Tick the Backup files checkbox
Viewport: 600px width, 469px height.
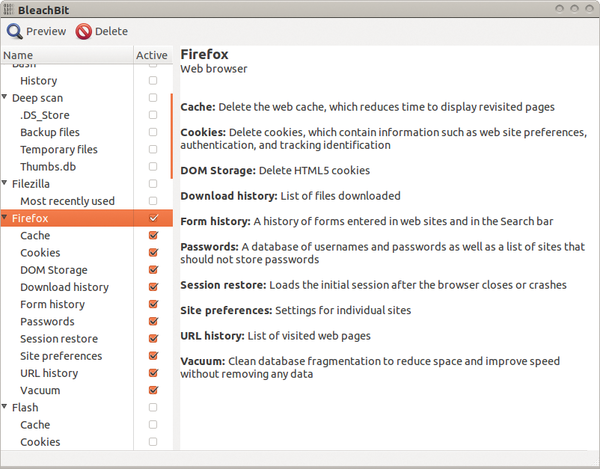(x=153, y=132)
